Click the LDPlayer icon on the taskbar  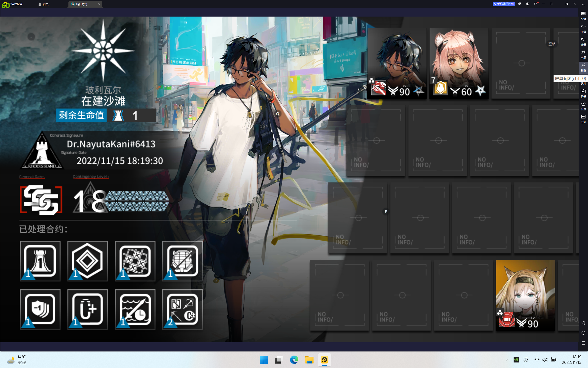(x=324, y=360)
